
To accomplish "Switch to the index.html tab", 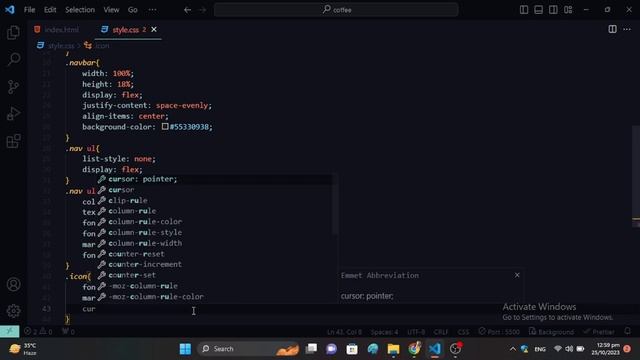I will coord(57,29).
